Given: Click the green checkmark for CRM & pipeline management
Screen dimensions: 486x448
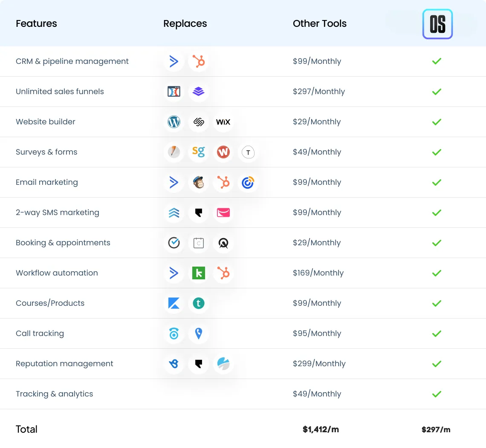Looking at the screenshot, I should 437,61.
